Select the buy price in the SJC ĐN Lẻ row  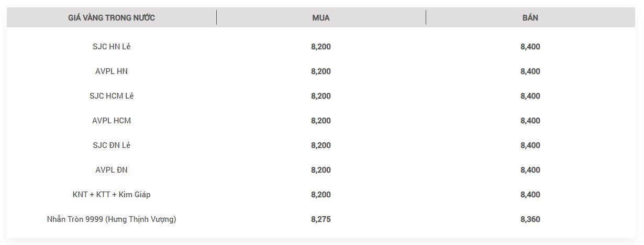[x=321, y=145]
